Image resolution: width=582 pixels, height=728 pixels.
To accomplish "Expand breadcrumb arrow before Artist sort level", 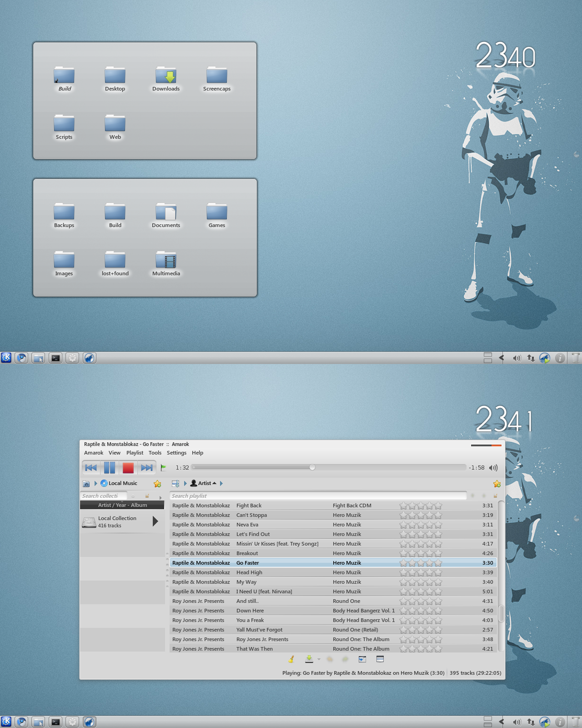I will tap(185, 483).
